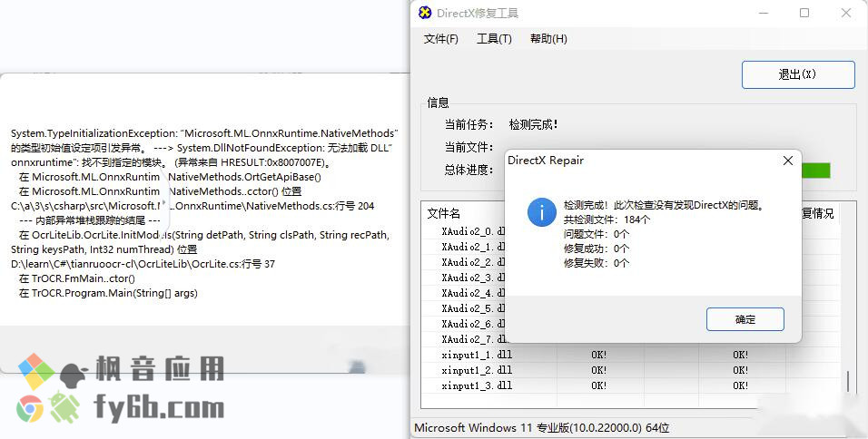Open the 文件(F) menu
The width and height of the screenshot is (868, 439).
click(x=440, y=39)
